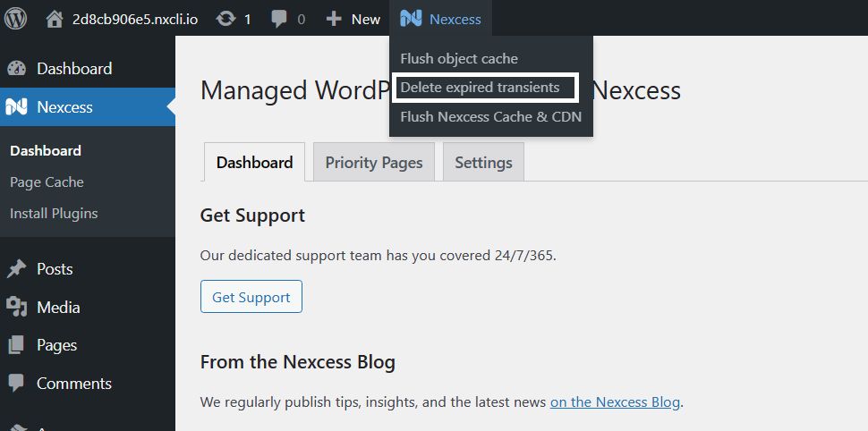This screenshot has height=431, width=868.
Task: Open Install Plugins submenu item
Action: click(54, 214)
